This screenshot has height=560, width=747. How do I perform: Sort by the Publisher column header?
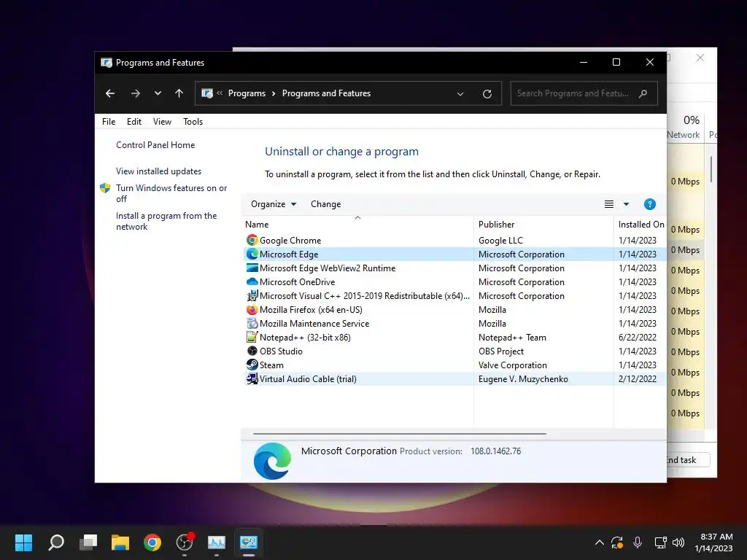pos(543,225)
